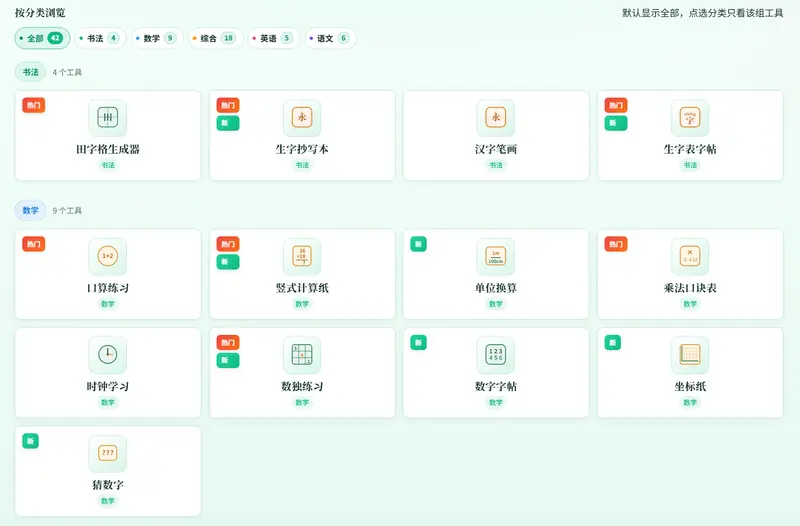Filter by 书法 category chip
Image resolution: width=800 pixels, height=526 pixels.
pos(101,38)
